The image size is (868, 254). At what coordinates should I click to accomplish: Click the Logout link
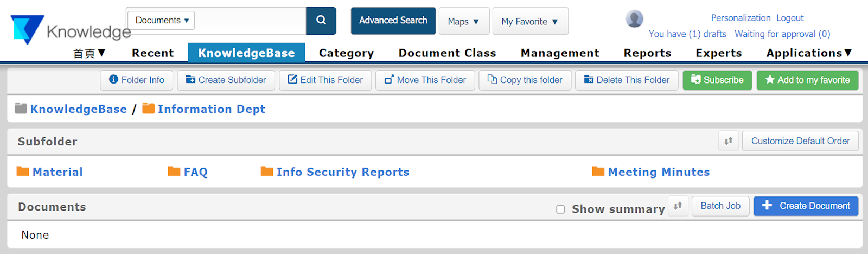tap(790, 18)
